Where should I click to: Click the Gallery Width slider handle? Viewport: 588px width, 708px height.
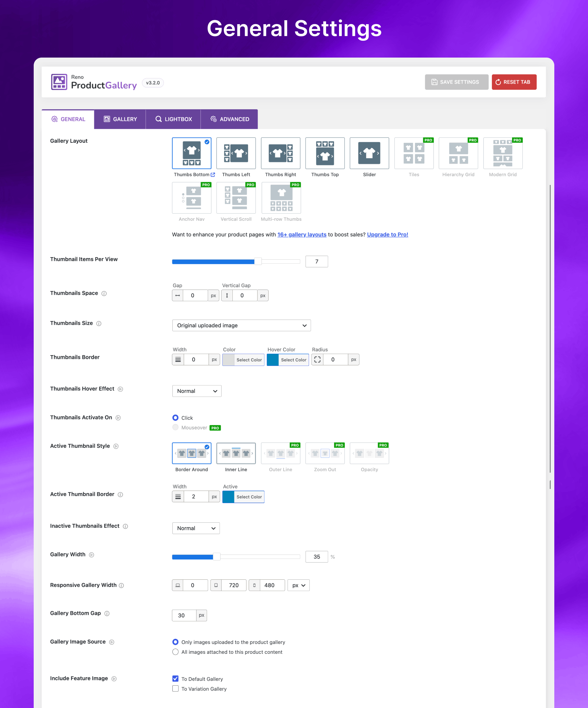coord(217,557)
